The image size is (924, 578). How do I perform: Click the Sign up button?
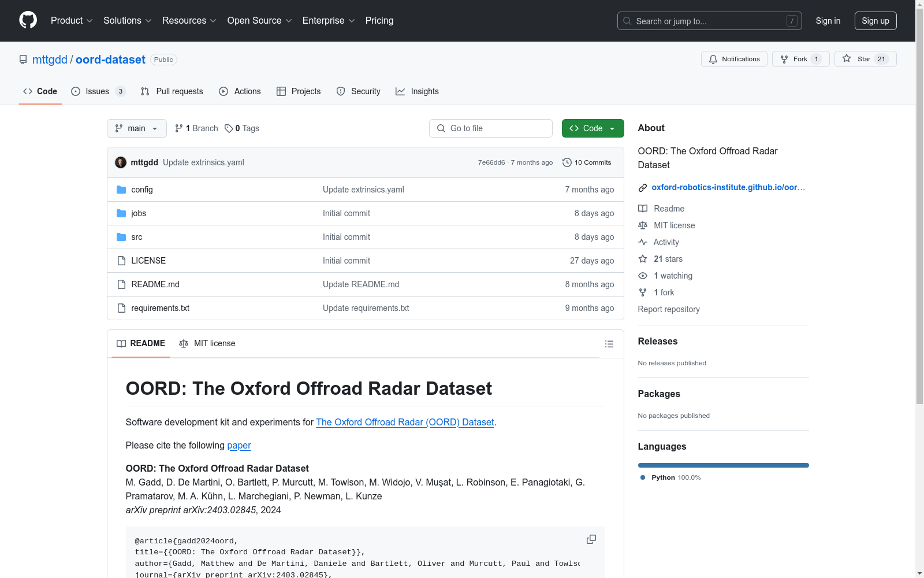click(875, 21)
